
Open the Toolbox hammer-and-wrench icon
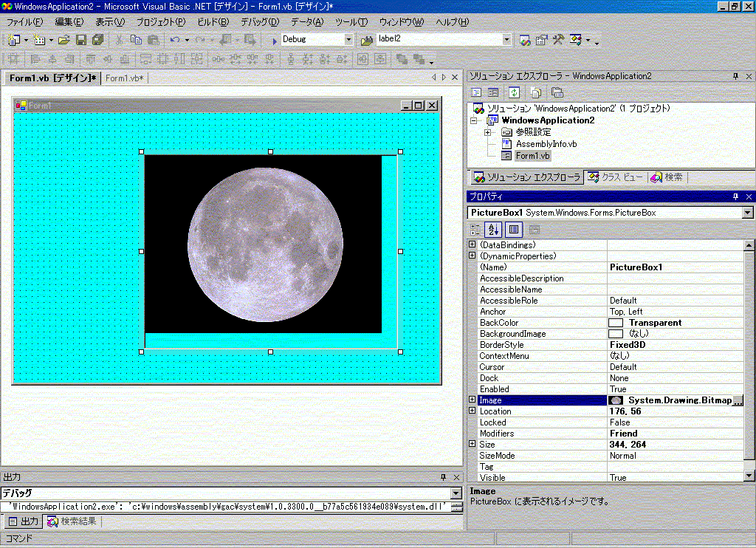click(x=558, y=40)
